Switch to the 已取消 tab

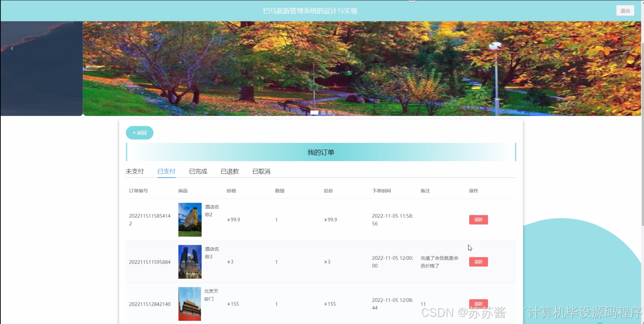click(x=261, y=171)
